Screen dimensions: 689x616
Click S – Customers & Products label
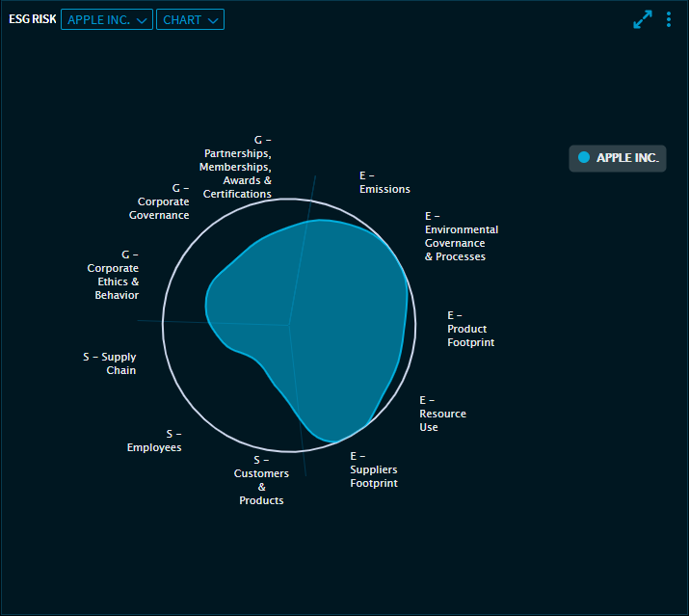261,480
